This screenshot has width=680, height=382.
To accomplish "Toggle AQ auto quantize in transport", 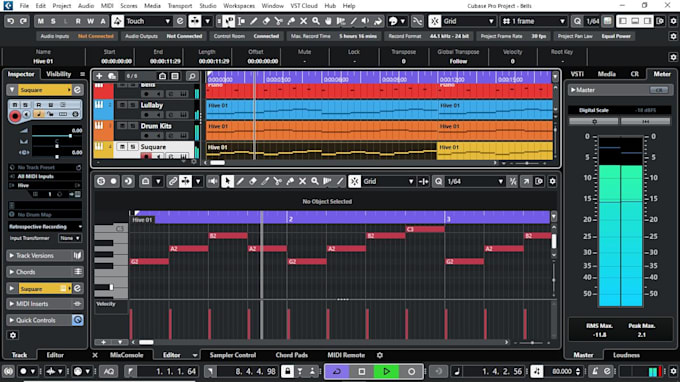I will 108,372.
